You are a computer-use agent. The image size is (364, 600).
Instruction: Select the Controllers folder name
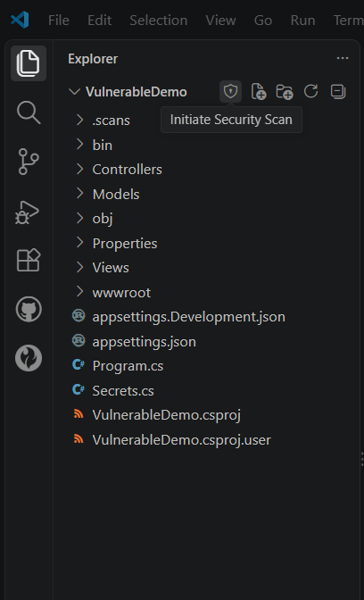pyautogui.click(x=128, y=170)
